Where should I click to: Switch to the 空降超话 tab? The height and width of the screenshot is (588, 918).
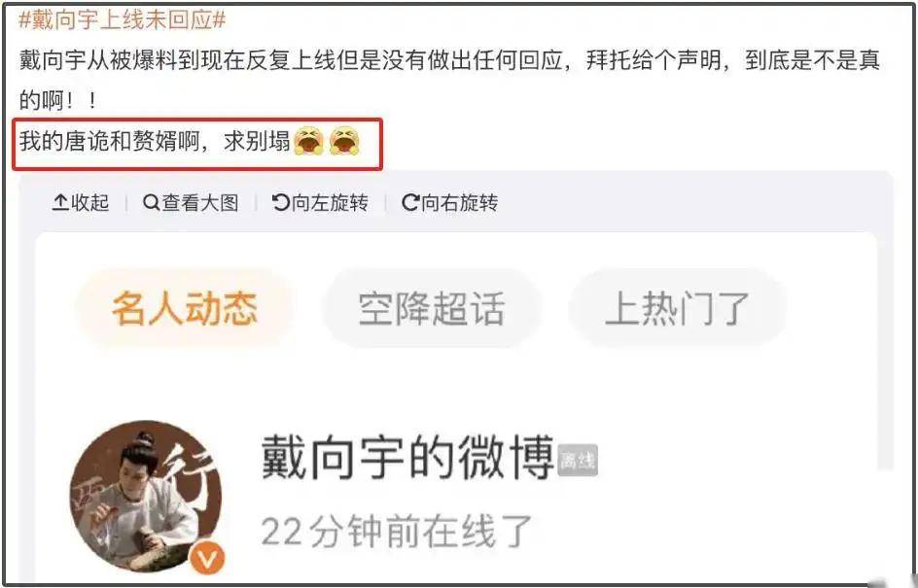pyautogui.click(x=432, y=308)
